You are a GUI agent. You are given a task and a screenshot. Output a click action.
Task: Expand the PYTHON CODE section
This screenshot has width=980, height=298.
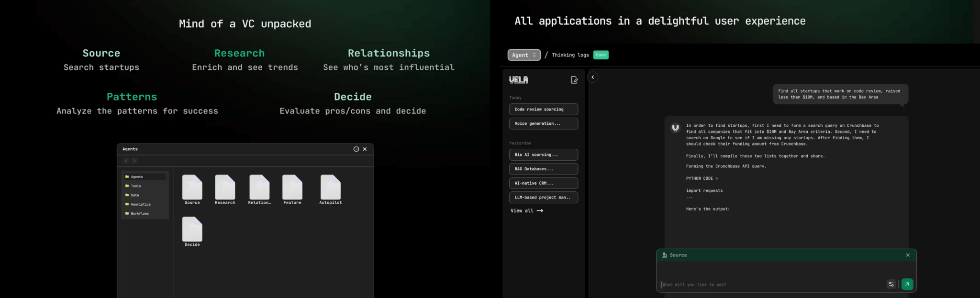[702, 178]
